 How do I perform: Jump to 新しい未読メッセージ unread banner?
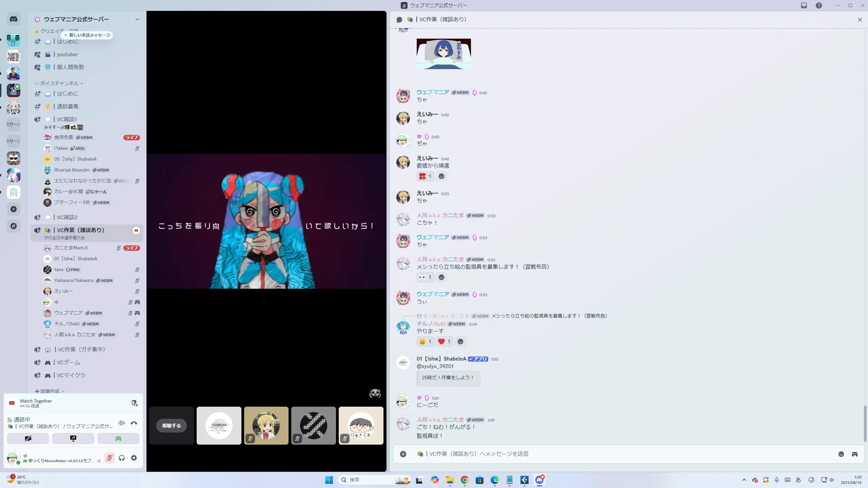[x=87, y=35]
